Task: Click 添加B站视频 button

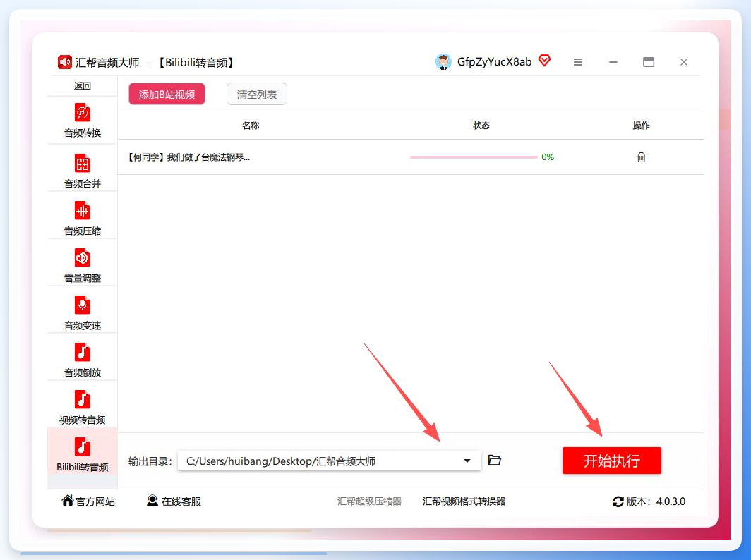Action: (167, 94)
